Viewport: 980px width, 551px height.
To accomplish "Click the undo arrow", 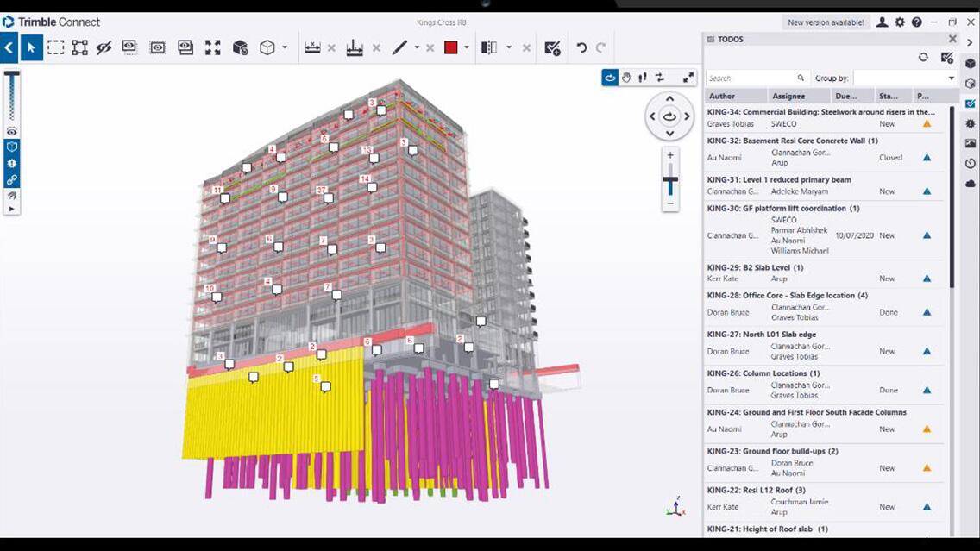I will point(581,47).
